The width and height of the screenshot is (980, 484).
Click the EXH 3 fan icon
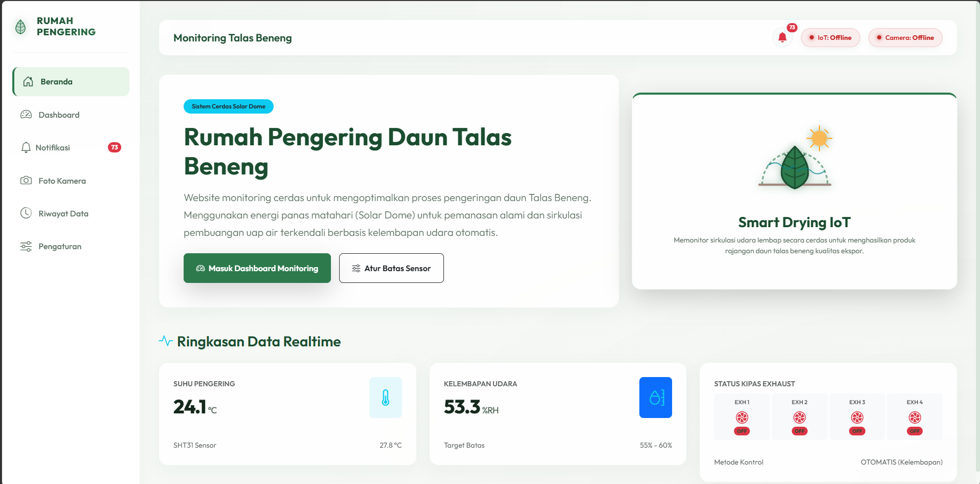[857, 417]
